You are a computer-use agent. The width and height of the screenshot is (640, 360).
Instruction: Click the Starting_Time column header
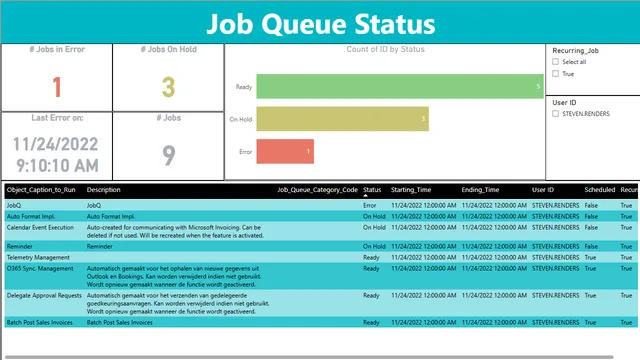(411, 190)
